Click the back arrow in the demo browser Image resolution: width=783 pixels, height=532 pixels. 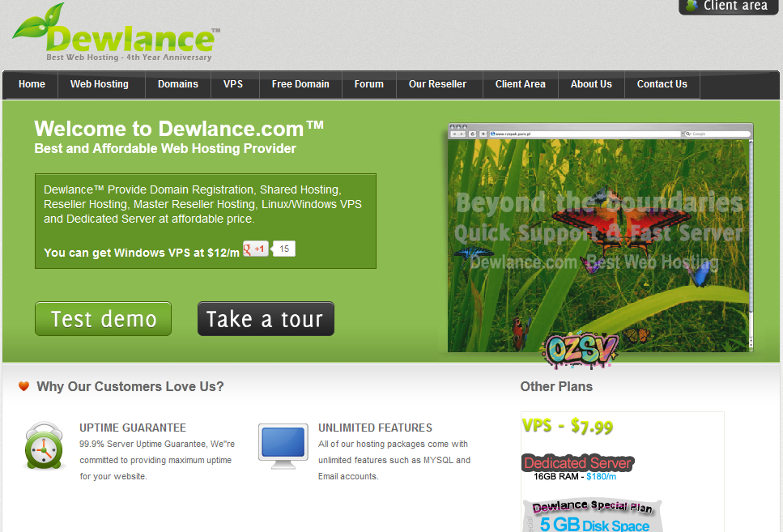[454, 132]
